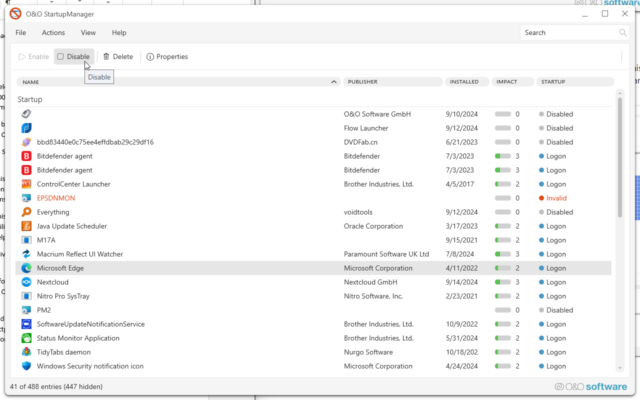Click the Java Update Scheduler icon
Viewport: 640px width, 400px height.
27,226
